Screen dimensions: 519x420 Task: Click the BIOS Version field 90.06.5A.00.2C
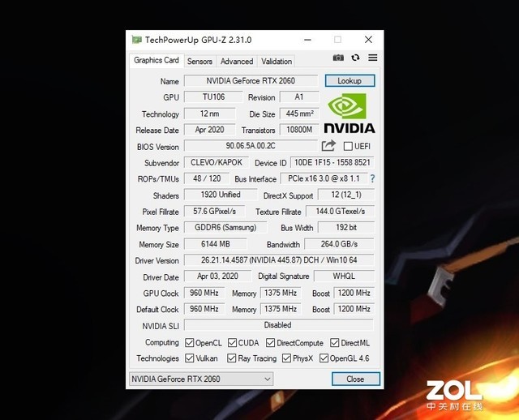251,146
